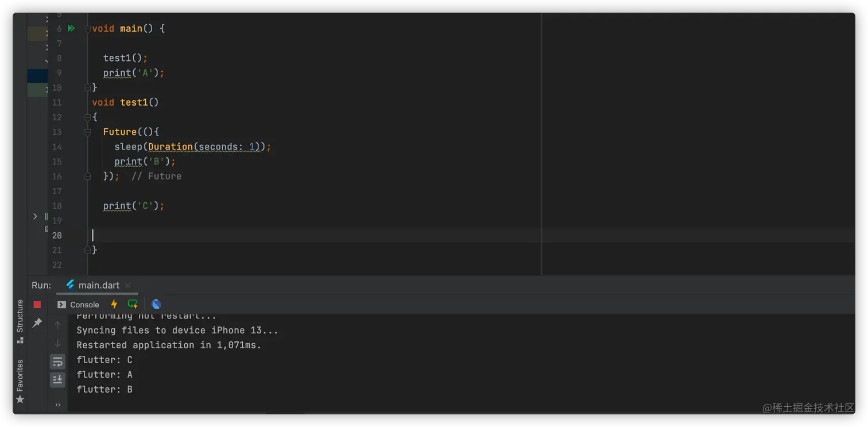This screenshot has height=427, width=868.
Task: Switch to the Console tab
Action: (78, 305)
